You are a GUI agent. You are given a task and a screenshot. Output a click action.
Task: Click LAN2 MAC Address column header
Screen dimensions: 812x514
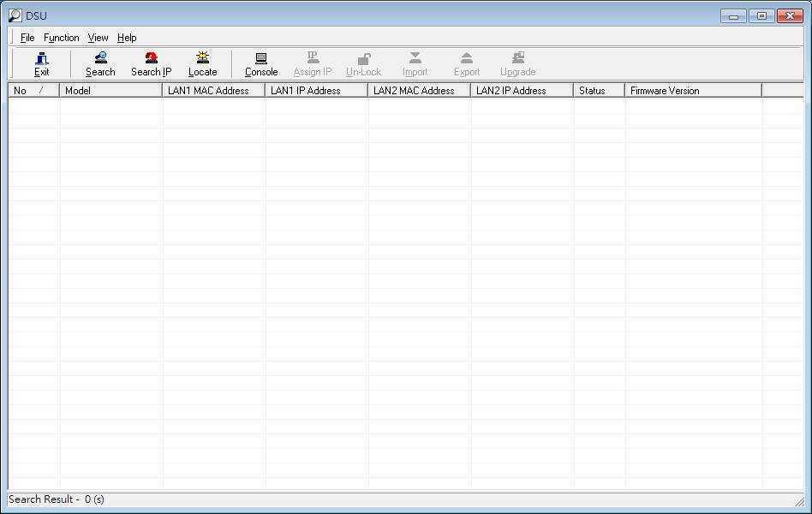coord(420,91)
